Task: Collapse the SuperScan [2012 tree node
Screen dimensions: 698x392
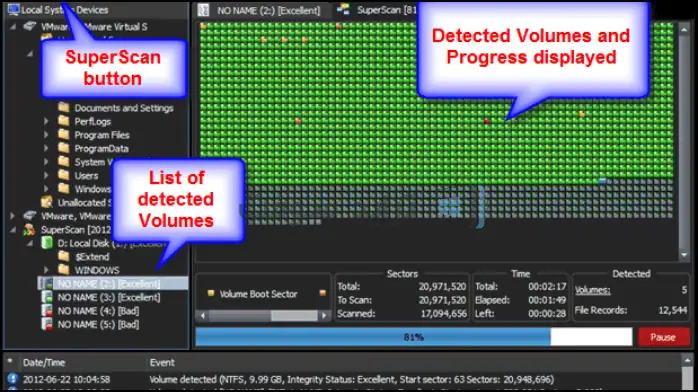Action: pyautogui.click(x=12, y=230)
